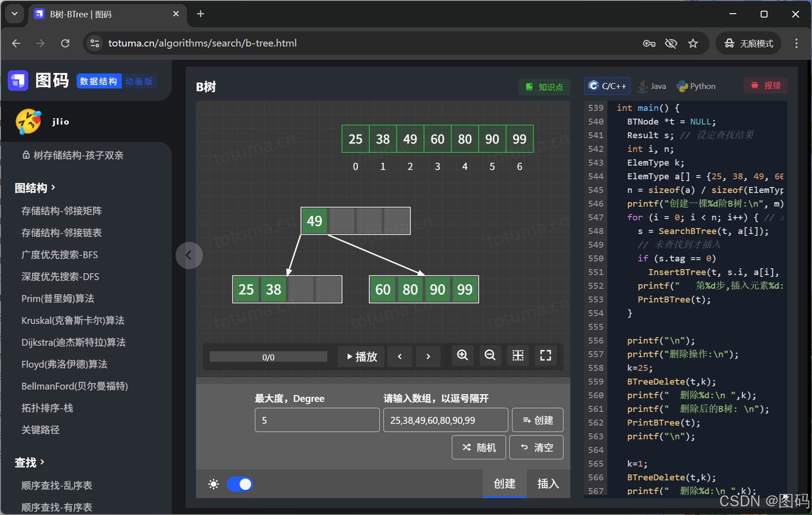Reload the page
Viewport: 812px width, 515px height.
(65, 43)
